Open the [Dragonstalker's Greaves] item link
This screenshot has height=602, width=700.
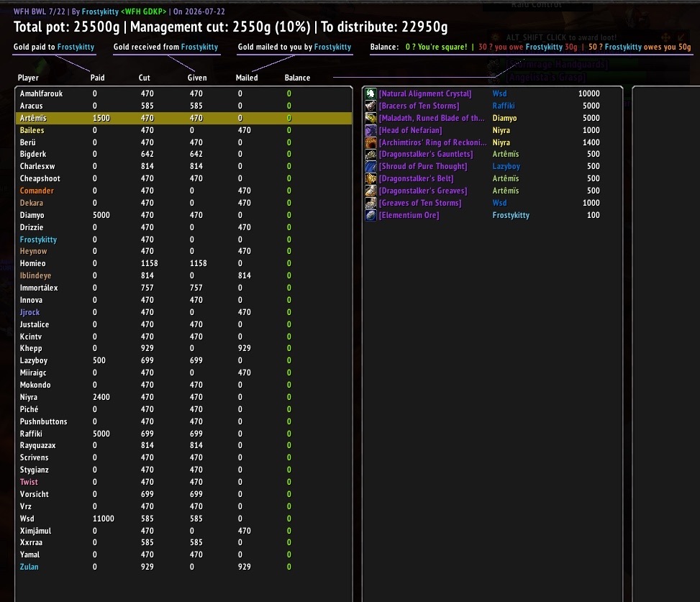[x=423, y=191]
